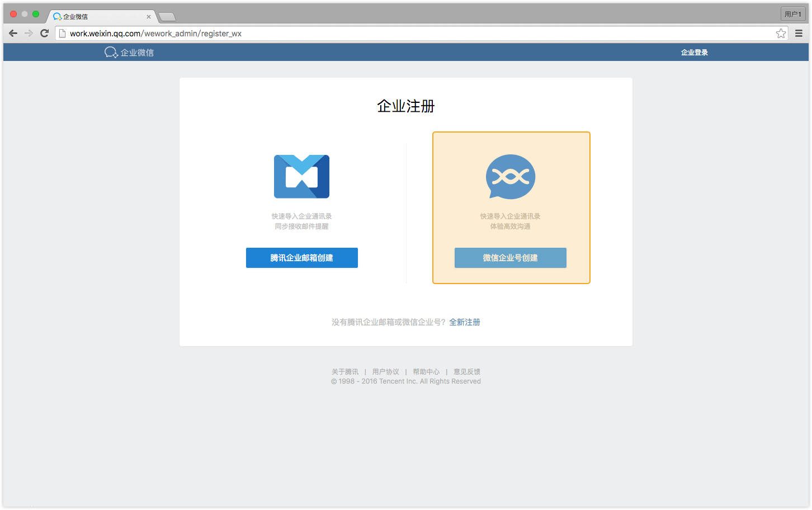
Task: Open the 帮助中心 footer link
Action: click(426, 372)
